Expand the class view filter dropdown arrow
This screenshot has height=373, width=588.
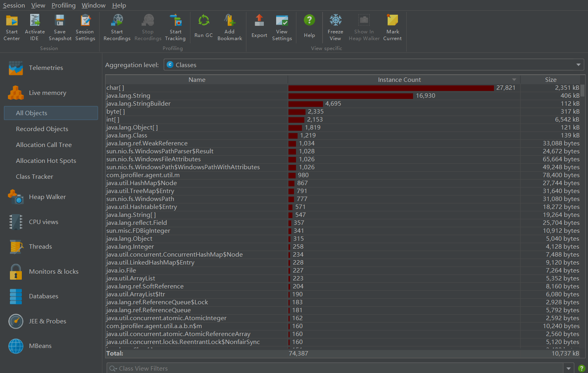click(569, 368)
